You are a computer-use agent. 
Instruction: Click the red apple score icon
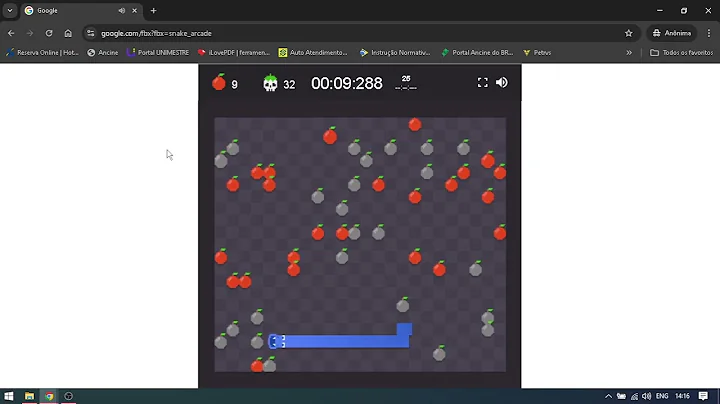[219, 82]
